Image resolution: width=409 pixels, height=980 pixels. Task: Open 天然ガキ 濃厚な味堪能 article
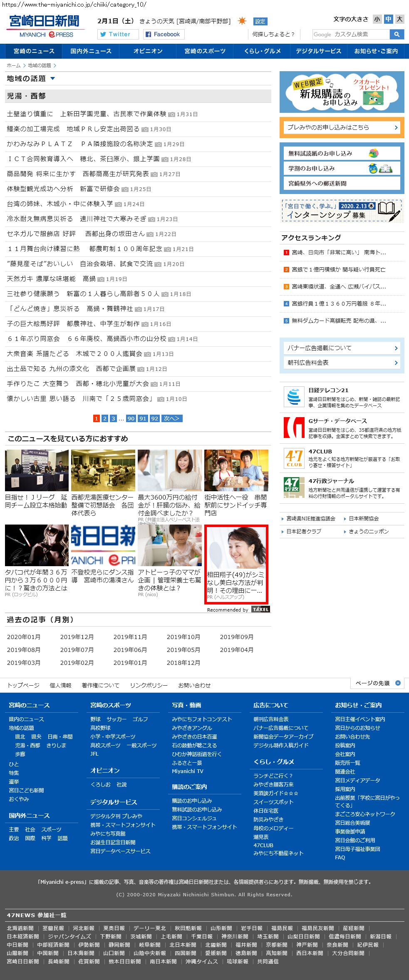click(51, 279)
